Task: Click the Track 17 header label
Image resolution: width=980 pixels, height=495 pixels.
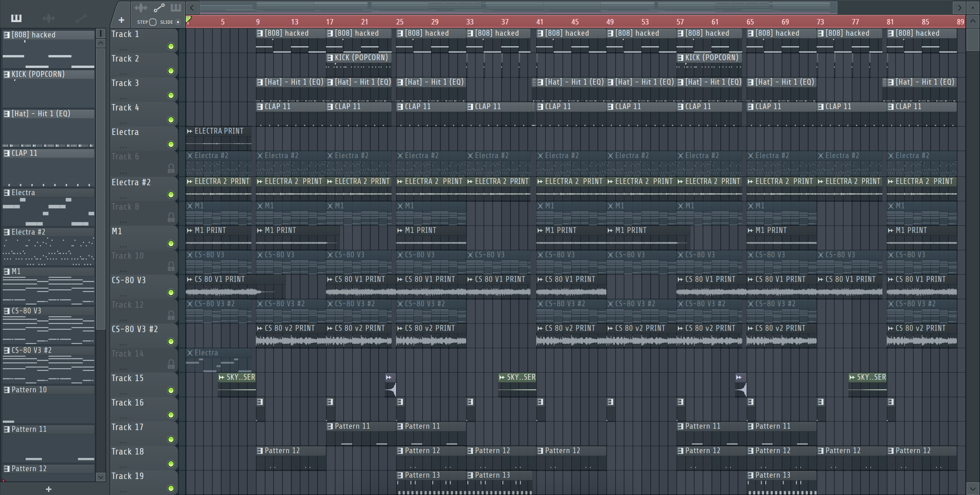Action: 128,427
